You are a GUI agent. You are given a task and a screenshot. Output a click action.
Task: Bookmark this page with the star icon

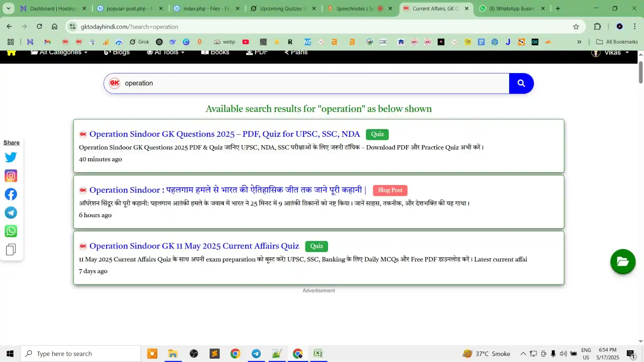(x=576, y=27)
